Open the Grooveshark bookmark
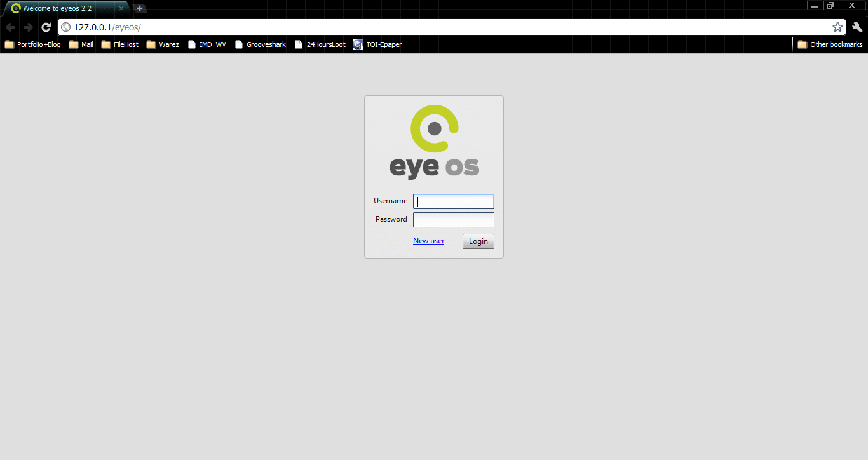Viewport: 868px width, 460px height. click(x=261, y=44)
